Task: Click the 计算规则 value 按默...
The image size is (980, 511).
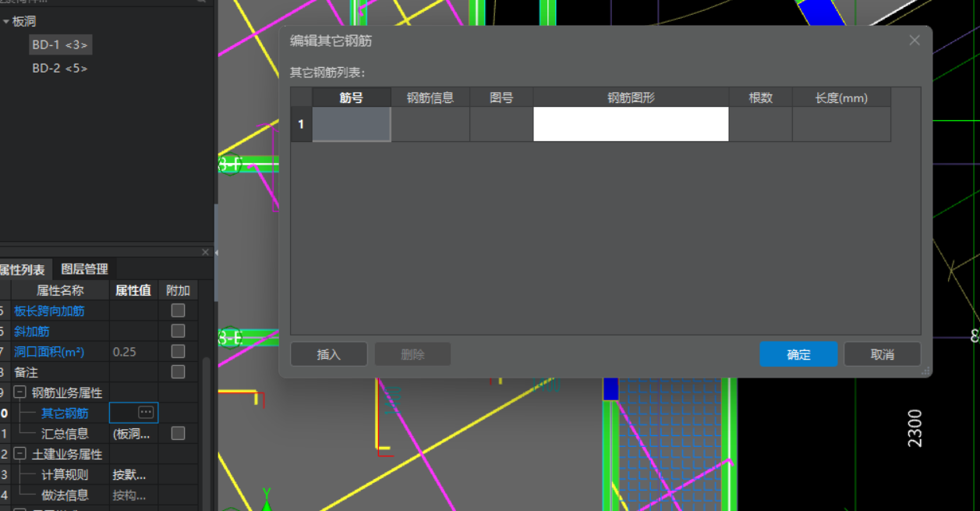Action: point(129,474)
